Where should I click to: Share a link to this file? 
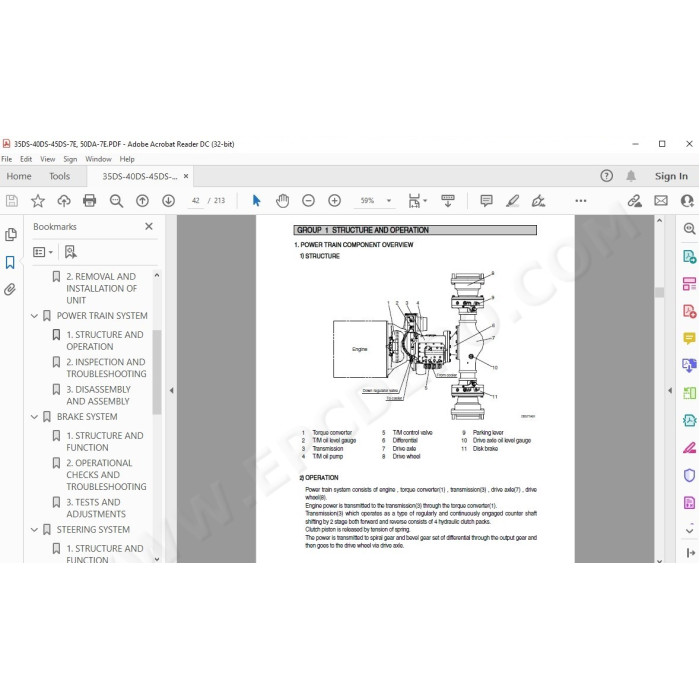[634, 201]
